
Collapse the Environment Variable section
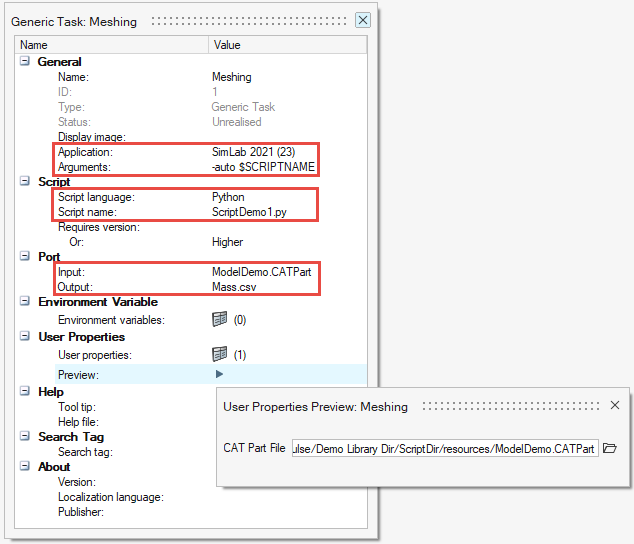click(25, 302)
